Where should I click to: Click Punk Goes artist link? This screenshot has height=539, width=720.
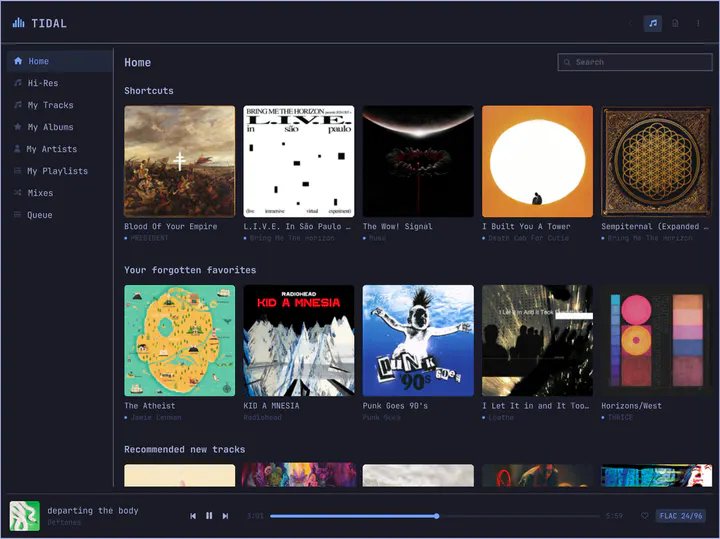click(x=382, y=418)
